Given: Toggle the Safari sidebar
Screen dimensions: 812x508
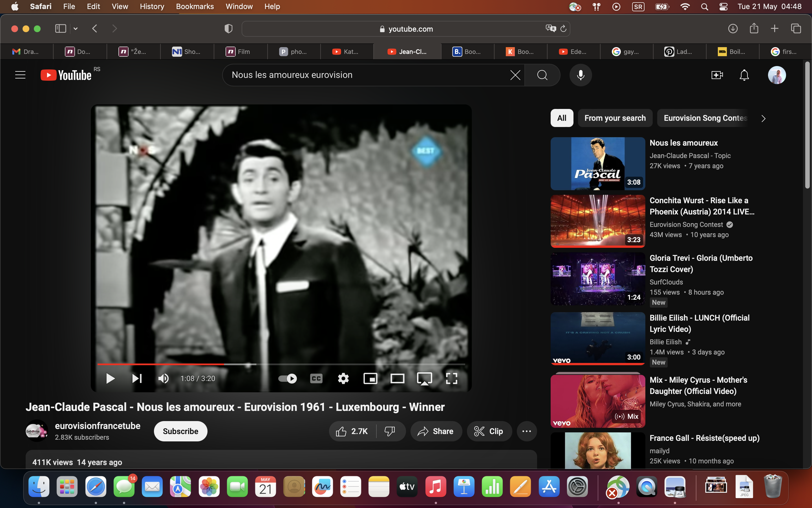Looking at the screenshot, I should [60, 29].
